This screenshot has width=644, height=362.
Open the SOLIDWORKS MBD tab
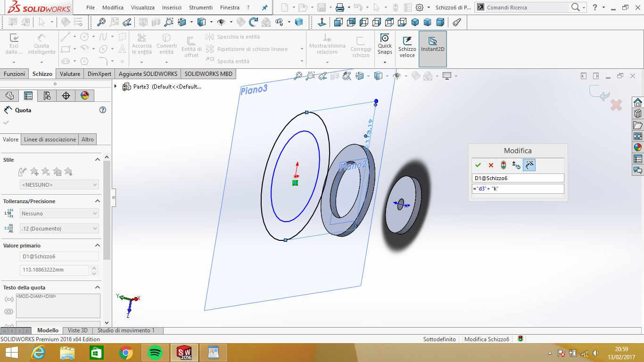click(208, 74)
